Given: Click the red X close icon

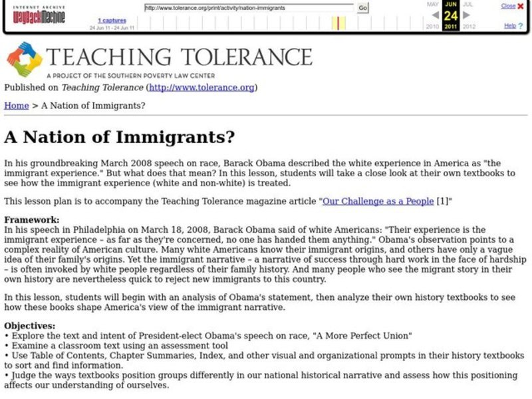Looking at the screenshot, I should (520, 6).
